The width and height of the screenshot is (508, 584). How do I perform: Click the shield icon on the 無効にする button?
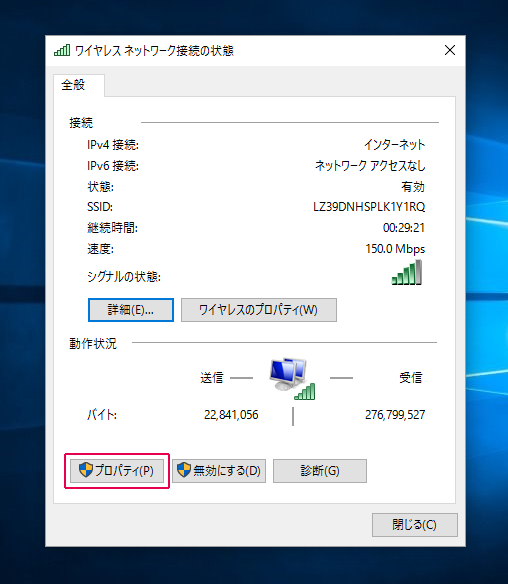184,470
